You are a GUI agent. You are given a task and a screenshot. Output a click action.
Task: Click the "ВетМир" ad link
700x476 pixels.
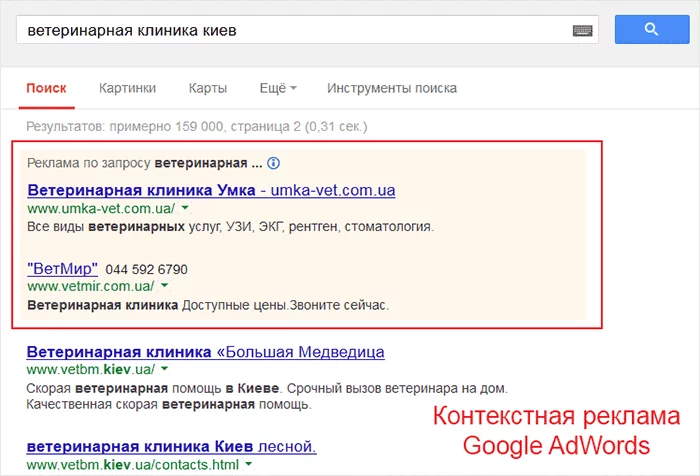[x=62, y=268]
